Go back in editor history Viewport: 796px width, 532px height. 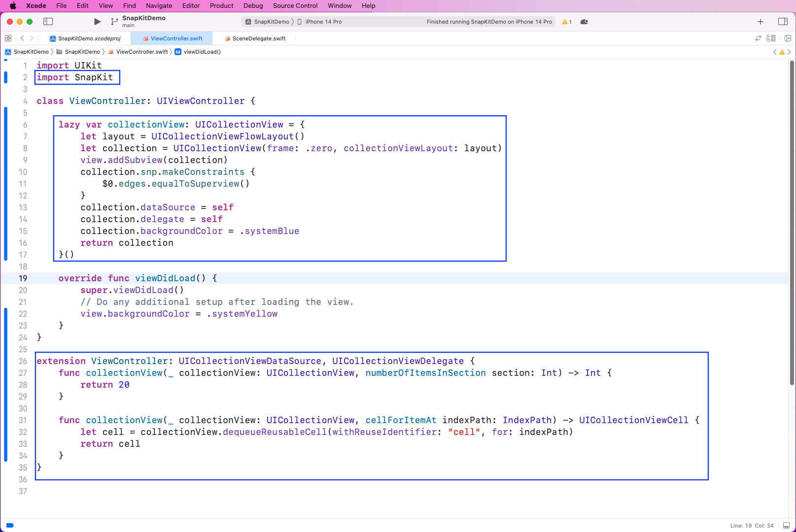pyautogui.click(x=22, y=38)
